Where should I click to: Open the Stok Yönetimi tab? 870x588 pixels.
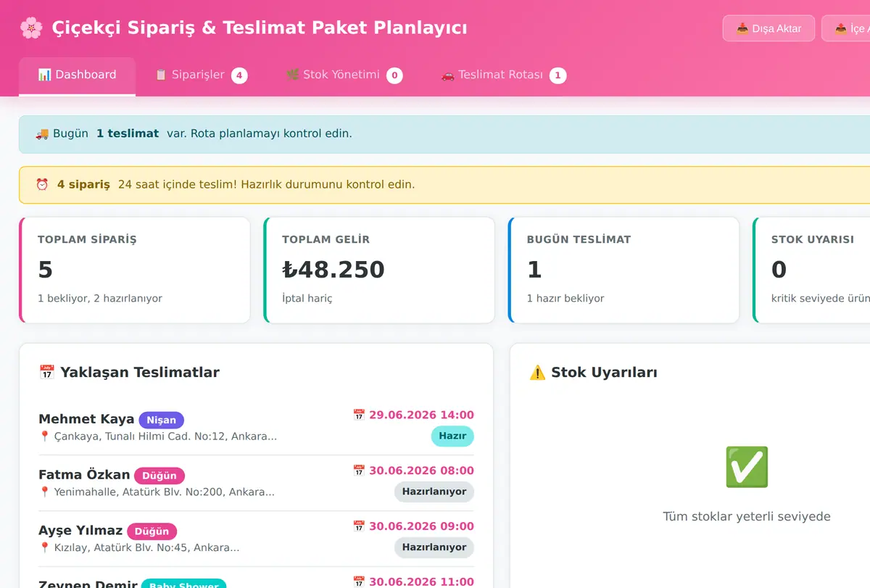coord(344,75)
